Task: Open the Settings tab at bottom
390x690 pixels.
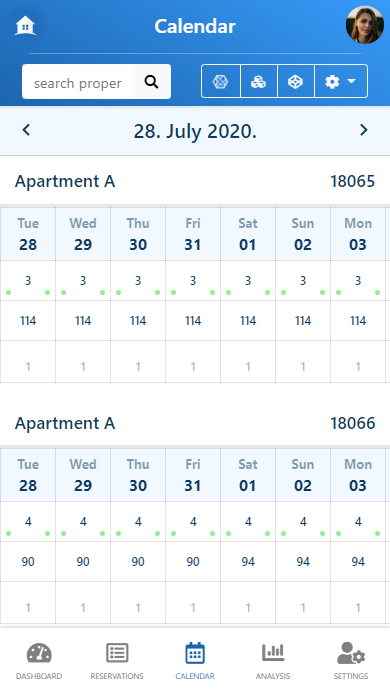Action: (x=351, y=661)
